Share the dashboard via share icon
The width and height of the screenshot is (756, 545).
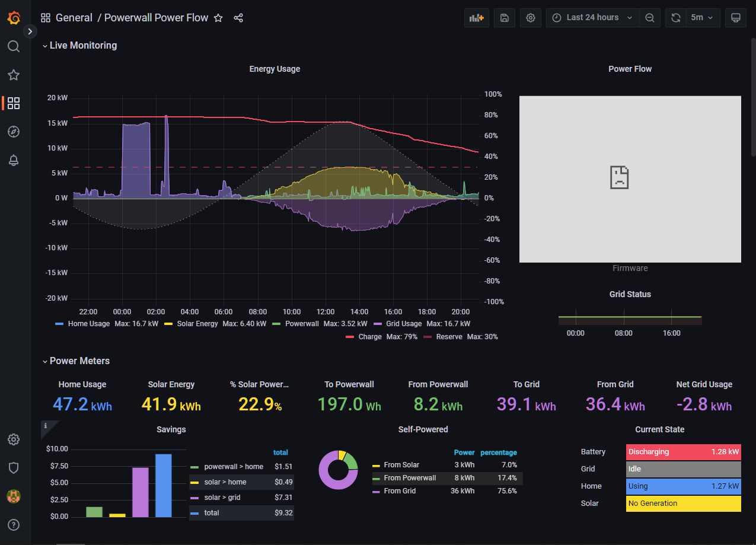click(238, 18)
